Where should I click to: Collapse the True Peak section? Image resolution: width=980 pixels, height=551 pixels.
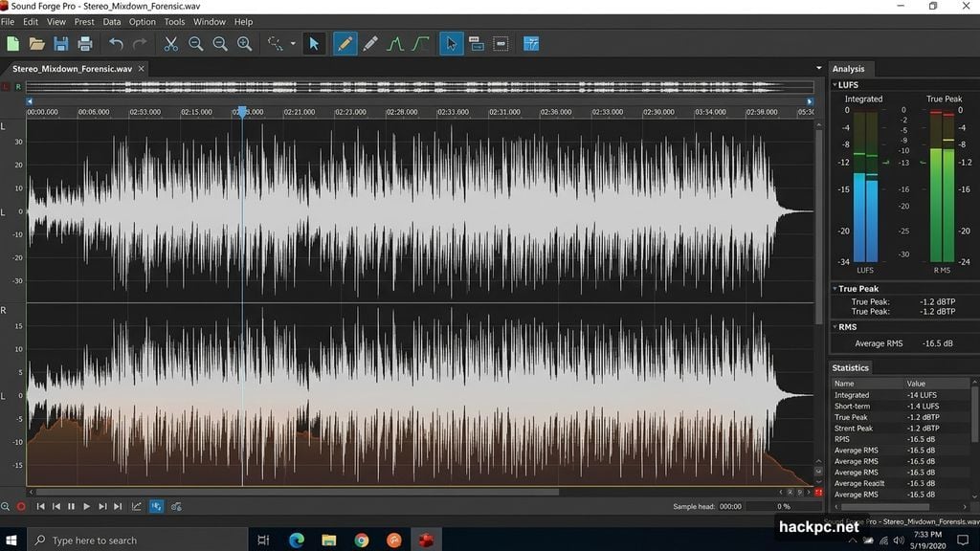[835, 288]
